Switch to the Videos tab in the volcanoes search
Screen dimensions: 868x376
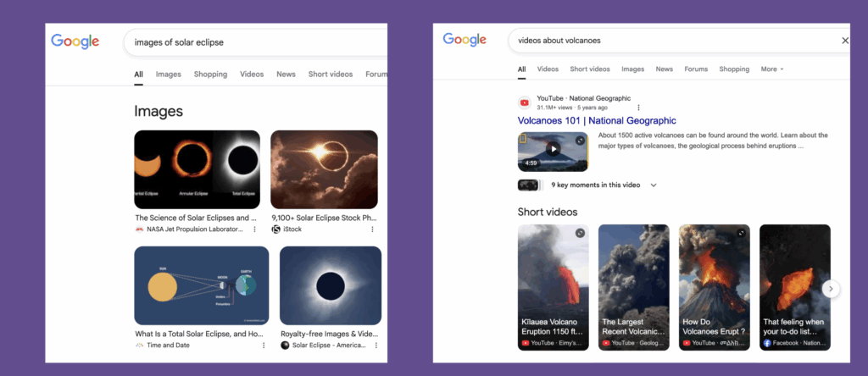click(x=548, y=69)
